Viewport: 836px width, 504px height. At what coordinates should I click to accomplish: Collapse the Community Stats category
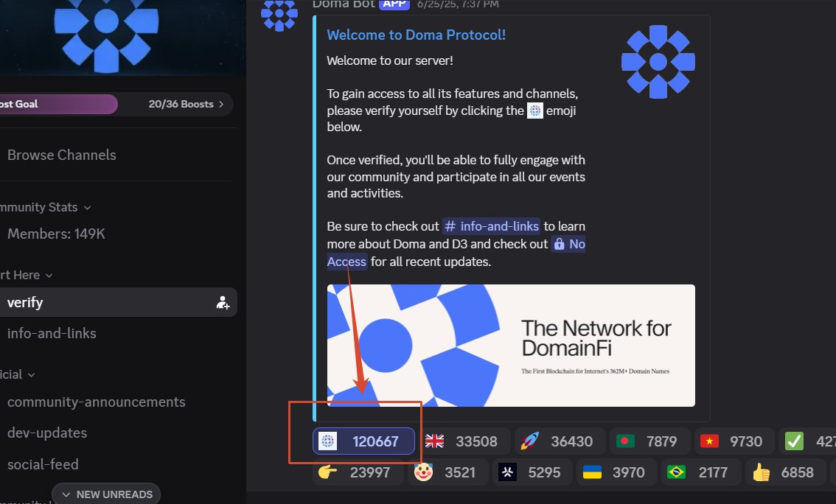[x=45, y=207]
